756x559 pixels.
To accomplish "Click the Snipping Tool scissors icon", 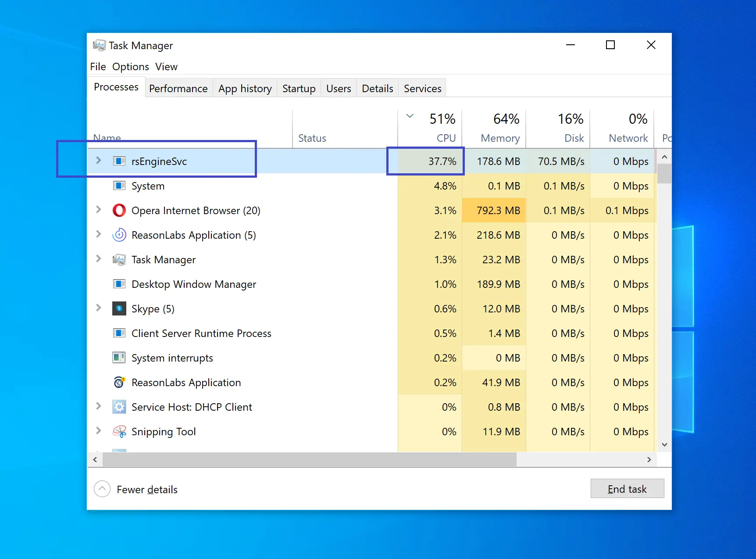I will pos(119,432).
